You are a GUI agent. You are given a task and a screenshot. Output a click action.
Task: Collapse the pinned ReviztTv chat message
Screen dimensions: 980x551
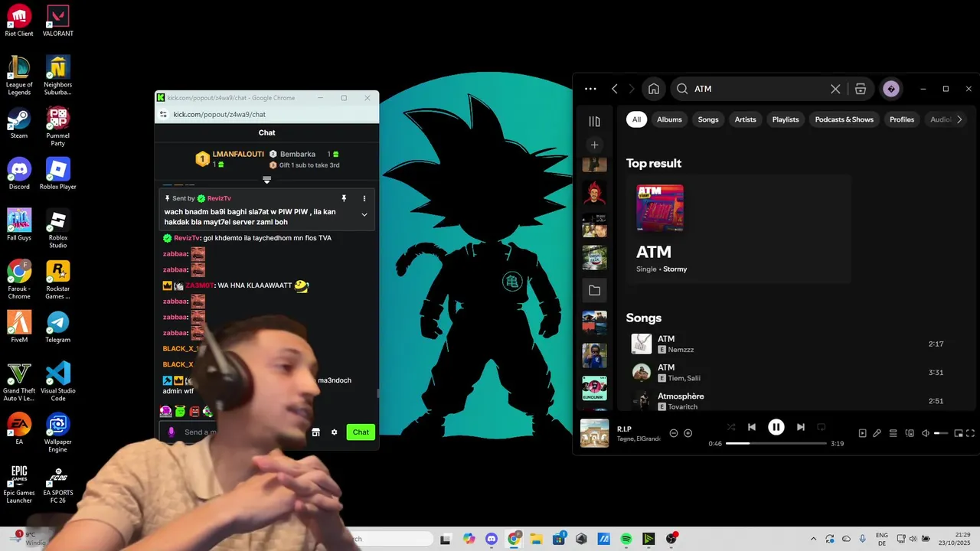point(364,215)
